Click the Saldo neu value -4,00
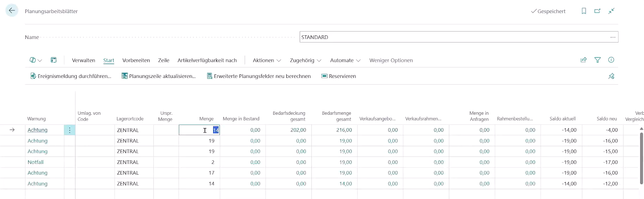Viewport: 644px width, 199px height. click(x=611, y=130)
